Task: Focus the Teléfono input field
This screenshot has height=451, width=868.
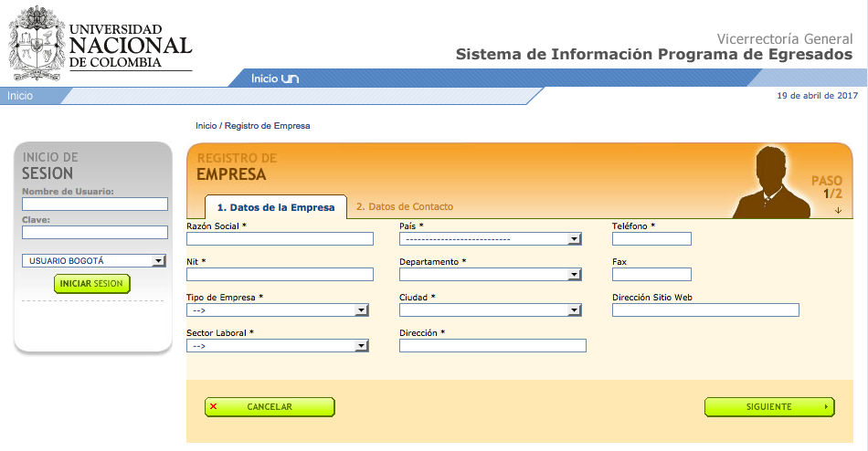Action: point(651,238)
